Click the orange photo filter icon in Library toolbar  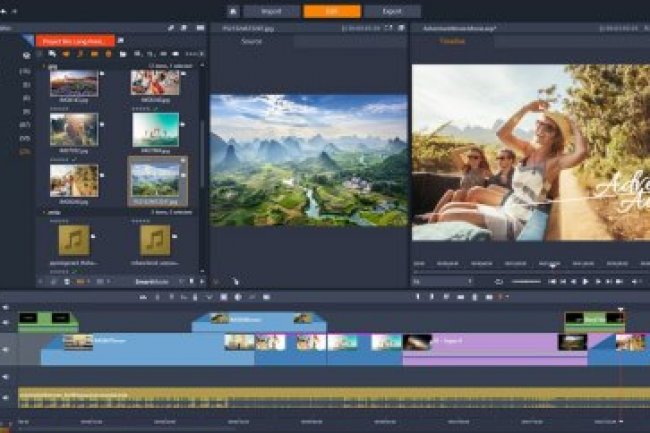tap(94, 54)
